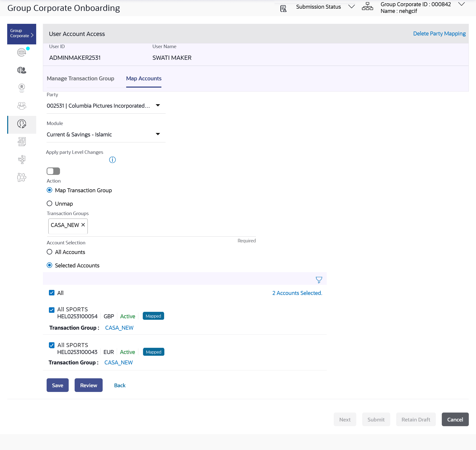Click the globe with user sidebar icon

pyautogui.click(x=22, y=70)
